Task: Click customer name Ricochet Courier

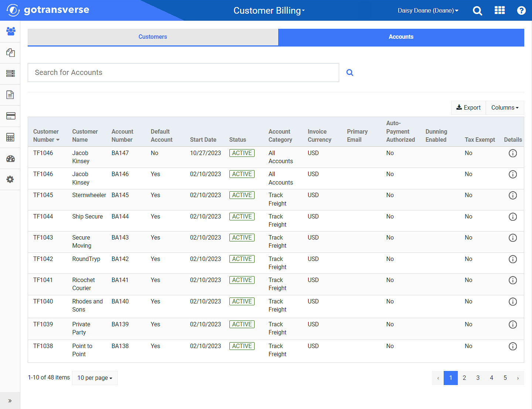Action: (x=83, y=284)
